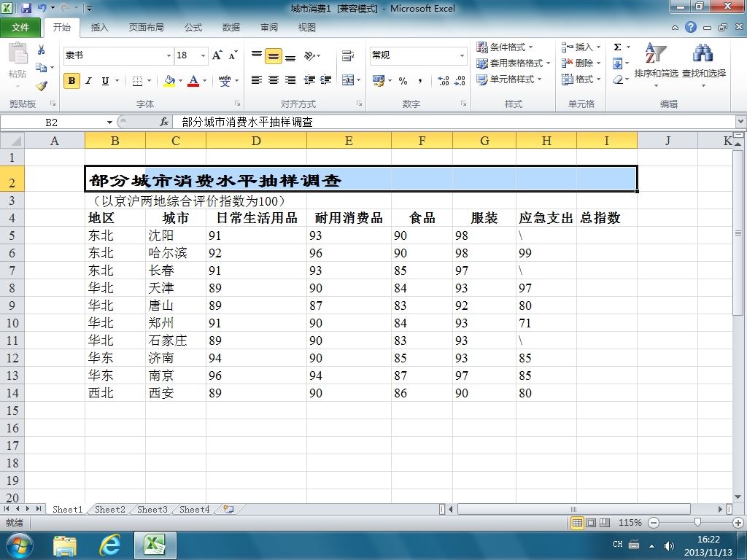Click the AutoSum sigma icon
Viewport: 747px width, 560px height.
[x=617, y=47]
